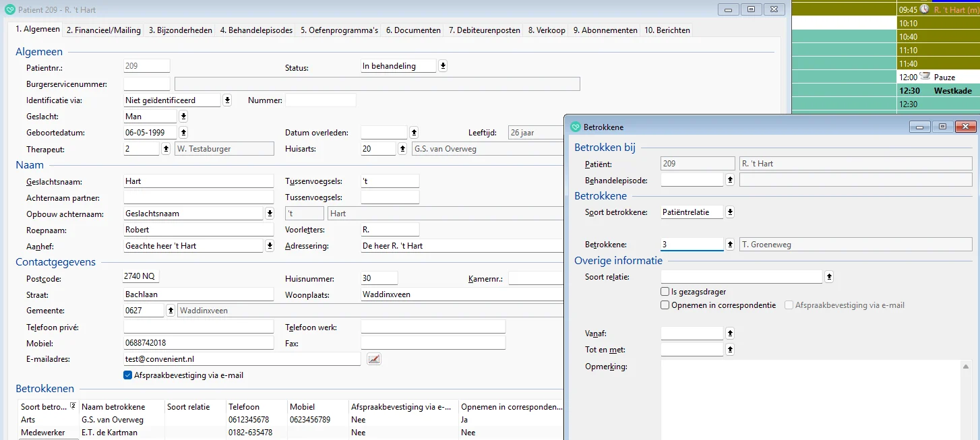Image resolution: width=980 pixels, height=440 pixels.
Task: Tick the Opnemen in correspondentie checkbox
Action: coord(665,305)
